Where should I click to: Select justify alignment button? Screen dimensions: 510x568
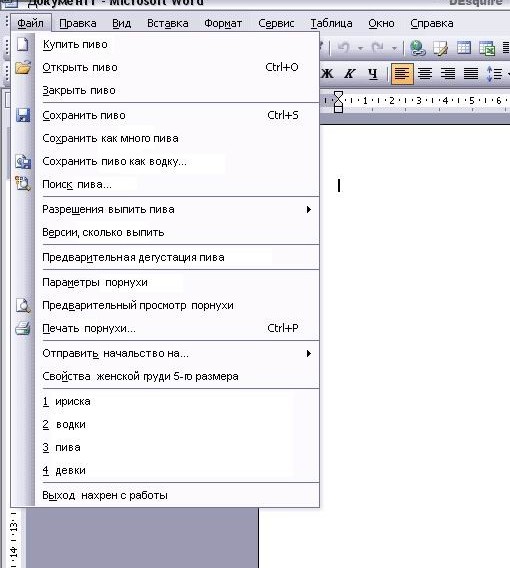click(x=471, y=74)
